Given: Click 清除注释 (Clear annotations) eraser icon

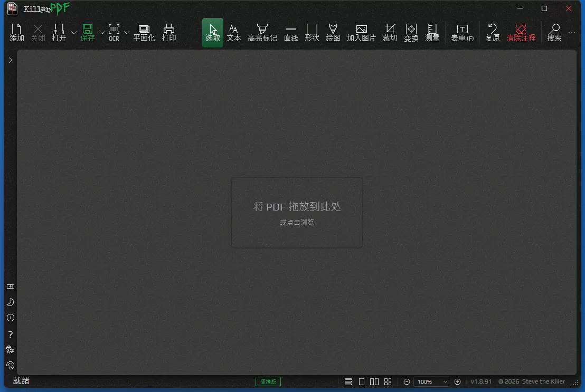Looking at the screenshot, I should [x=521, y=33].
